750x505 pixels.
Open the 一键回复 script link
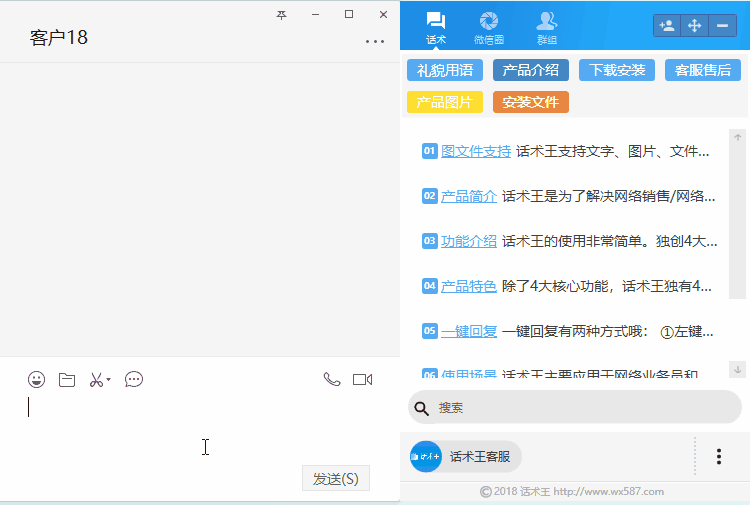tap(469, 331)
